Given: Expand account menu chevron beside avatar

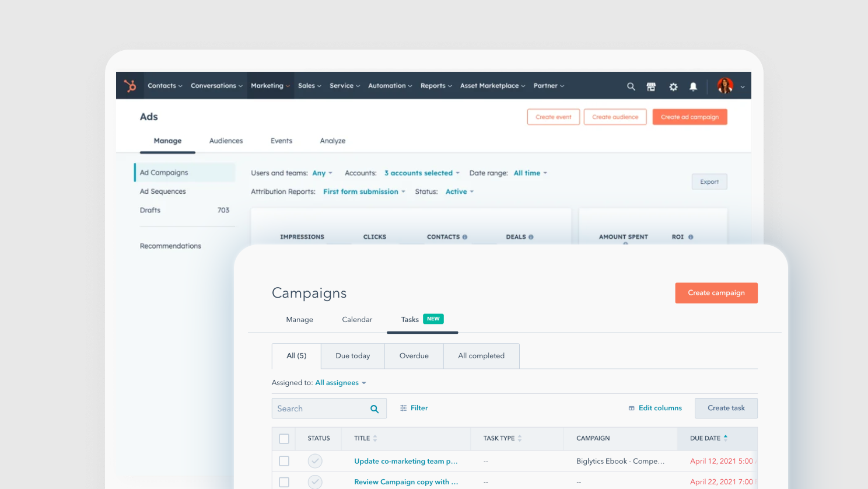Looking at the screenshot, I should pos(743,87).
